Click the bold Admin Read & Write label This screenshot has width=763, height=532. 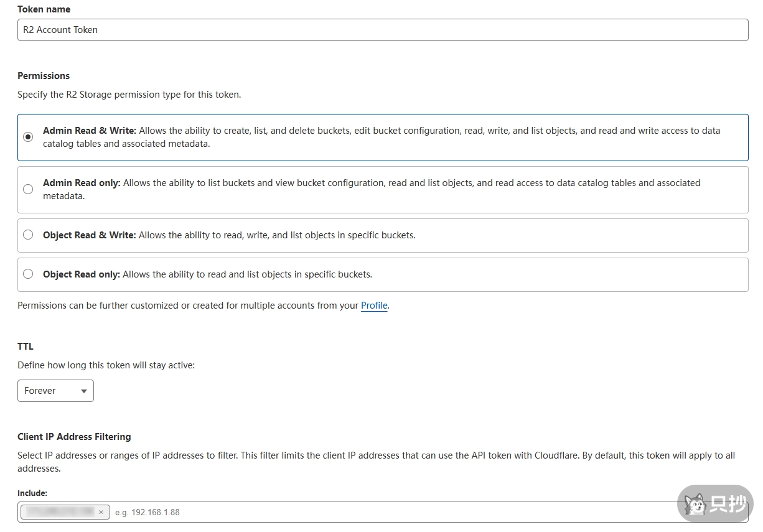tap(89, 131)
